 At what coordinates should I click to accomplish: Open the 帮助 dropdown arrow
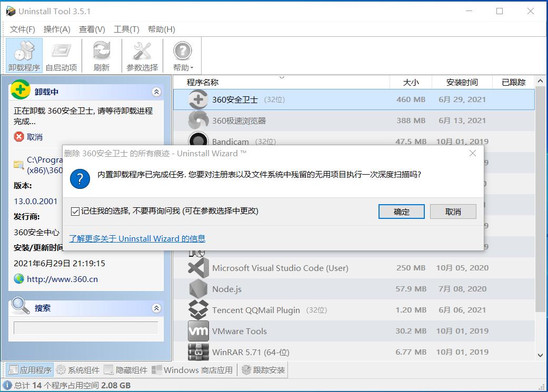191,67
